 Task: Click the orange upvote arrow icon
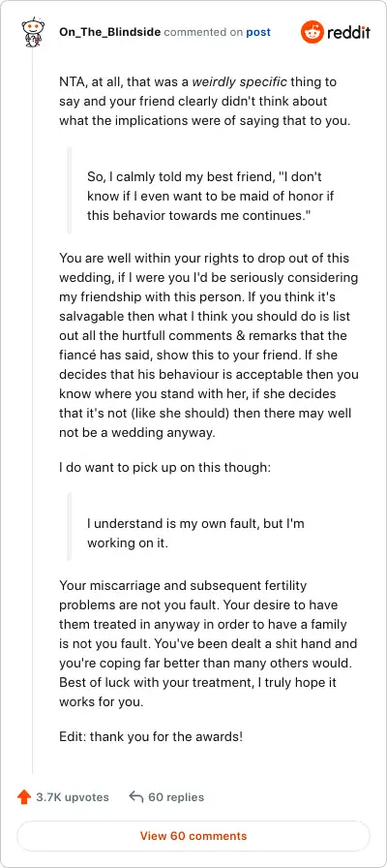click(24, 797)
